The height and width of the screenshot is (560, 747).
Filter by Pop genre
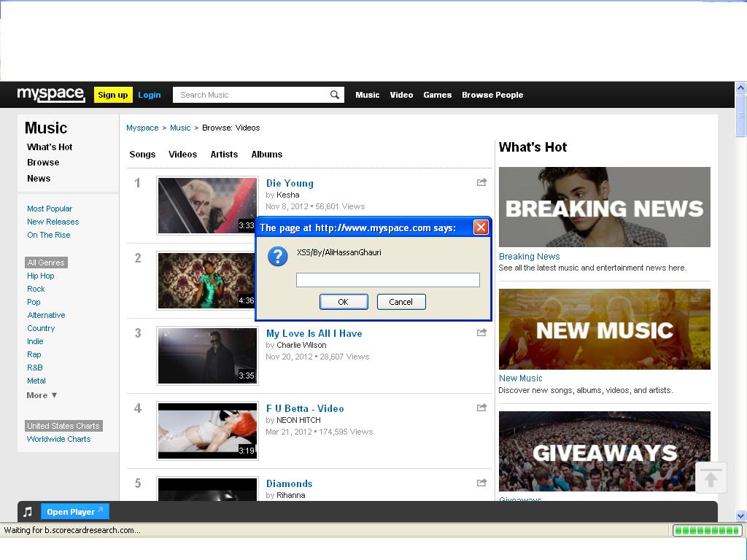tap(34, 302)
